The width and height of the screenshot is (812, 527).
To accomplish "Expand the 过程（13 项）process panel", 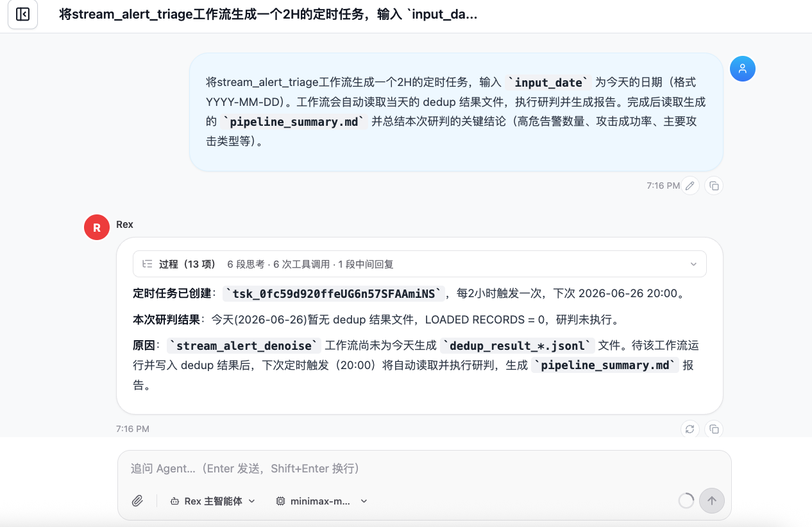I will [x=419, y=264].
